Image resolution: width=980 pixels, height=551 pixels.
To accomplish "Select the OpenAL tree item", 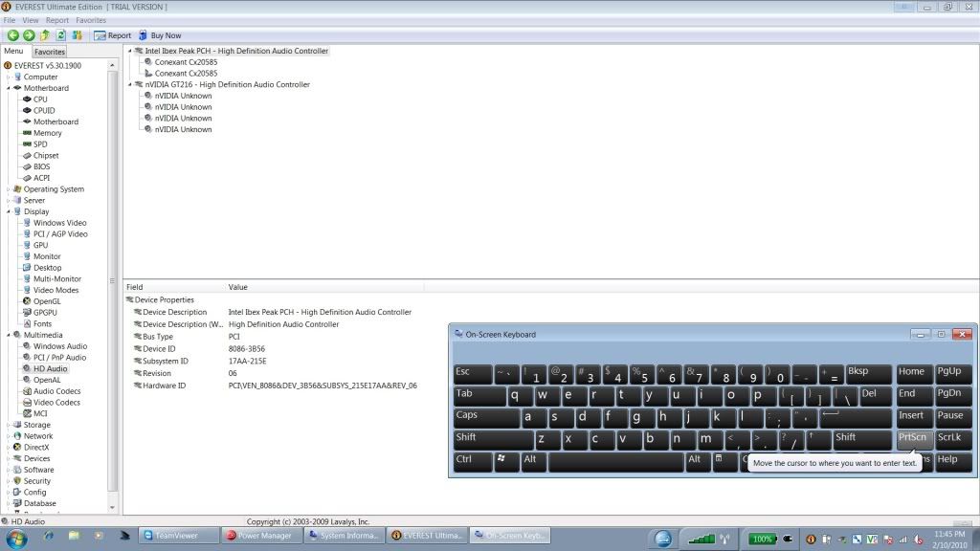I will click(47, 381).
